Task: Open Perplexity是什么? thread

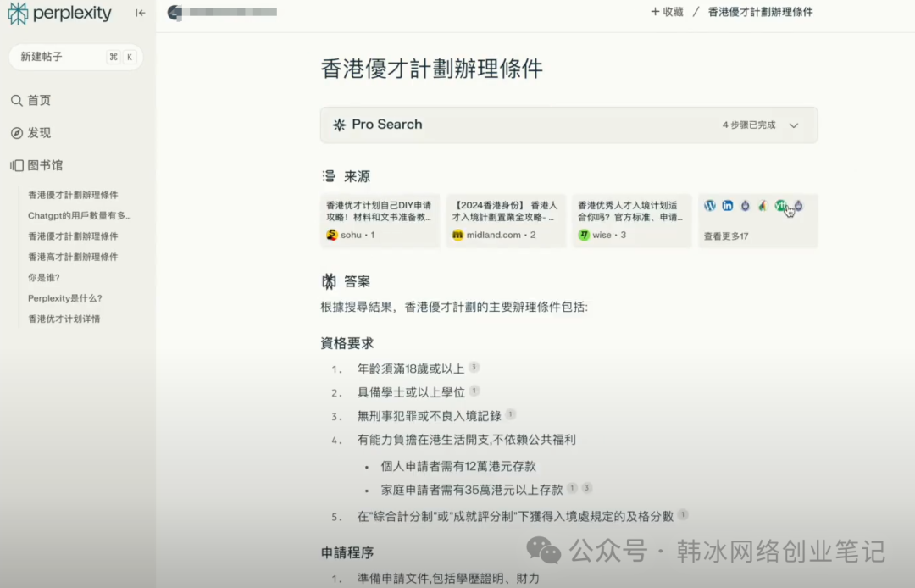Action: coord(64,298)
